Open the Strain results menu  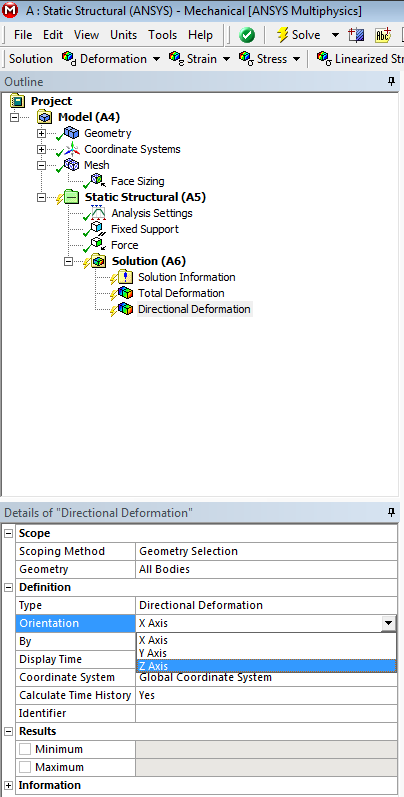coord(201,58)
